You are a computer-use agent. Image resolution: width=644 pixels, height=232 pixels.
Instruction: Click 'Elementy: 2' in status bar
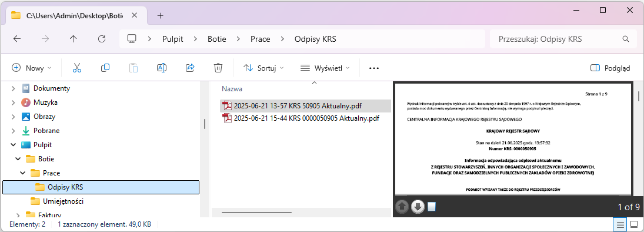click(x=27, y=224)
